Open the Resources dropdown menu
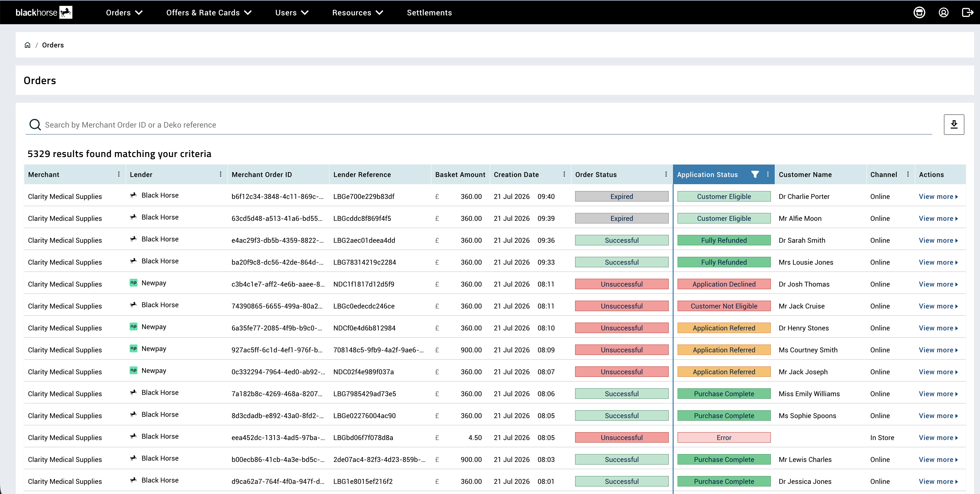This screenshot has width=980, height=494. [358, 12]
